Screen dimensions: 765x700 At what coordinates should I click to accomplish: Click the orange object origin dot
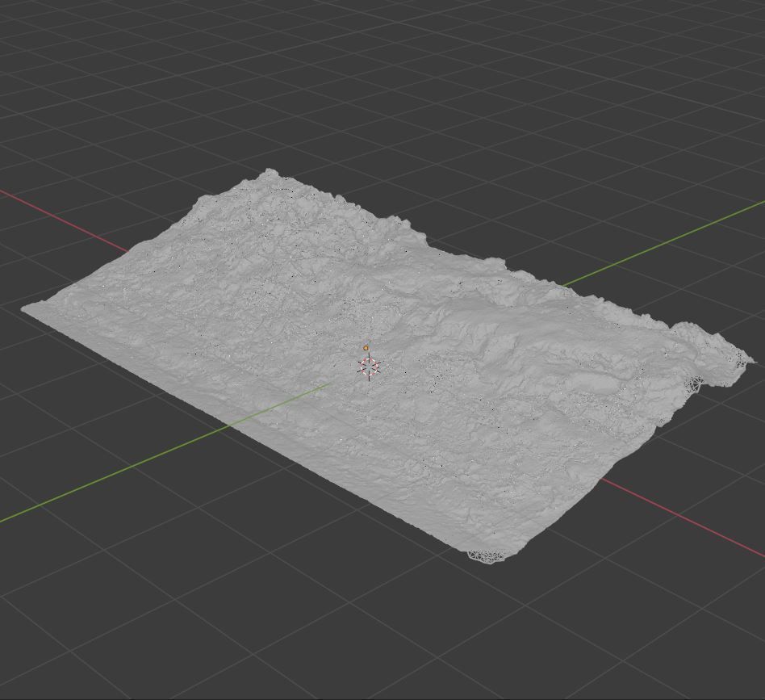(x=366, y=348)
